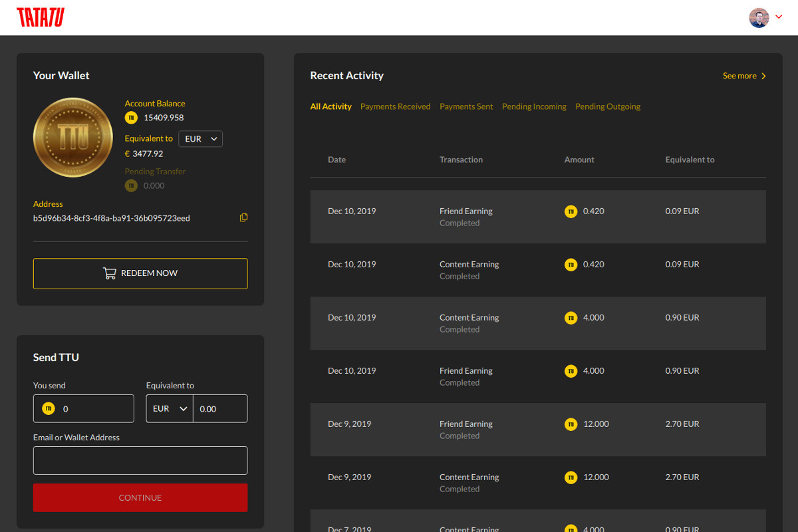Screen dimensions: 798x532
Task: Click coin icon in You send field
Action: (49, 408)
